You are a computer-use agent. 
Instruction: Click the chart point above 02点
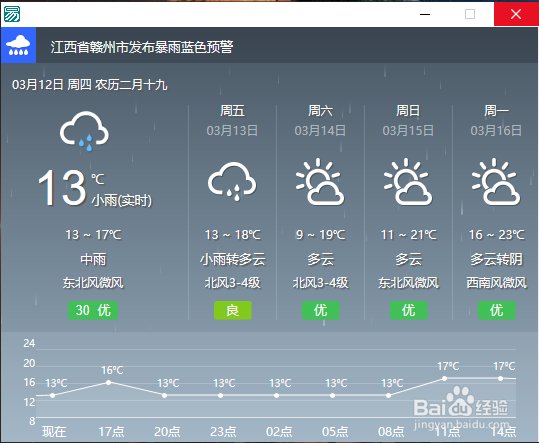coord(277,396)
